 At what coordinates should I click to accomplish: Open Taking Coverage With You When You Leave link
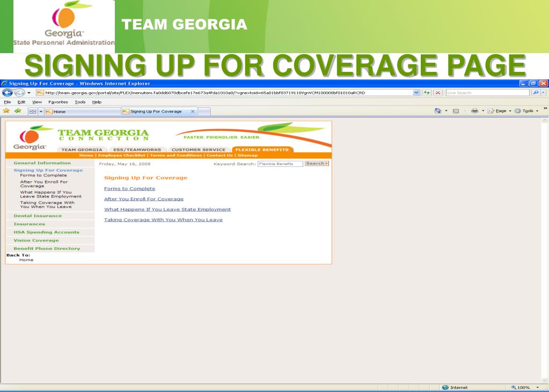coord(163,220)
